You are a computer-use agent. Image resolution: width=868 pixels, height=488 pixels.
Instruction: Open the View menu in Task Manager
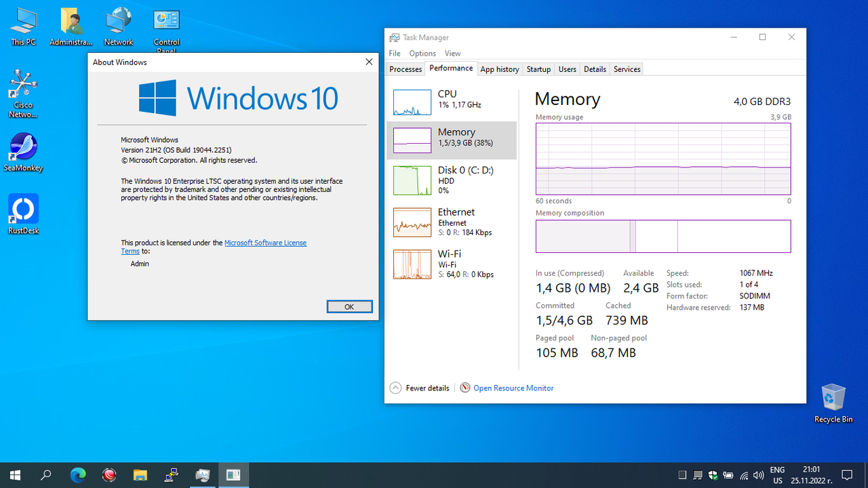pyautogui.click(x=453, y=54)
